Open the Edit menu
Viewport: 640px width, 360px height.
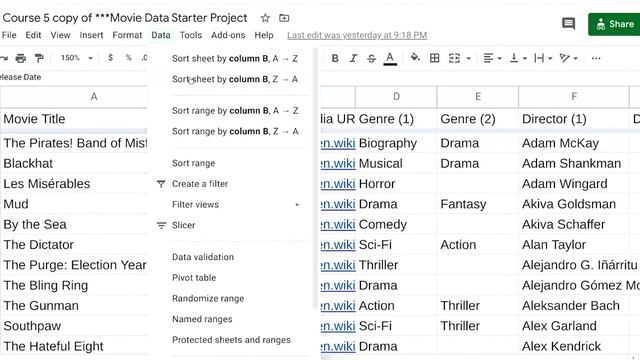[x=33, y=35]
